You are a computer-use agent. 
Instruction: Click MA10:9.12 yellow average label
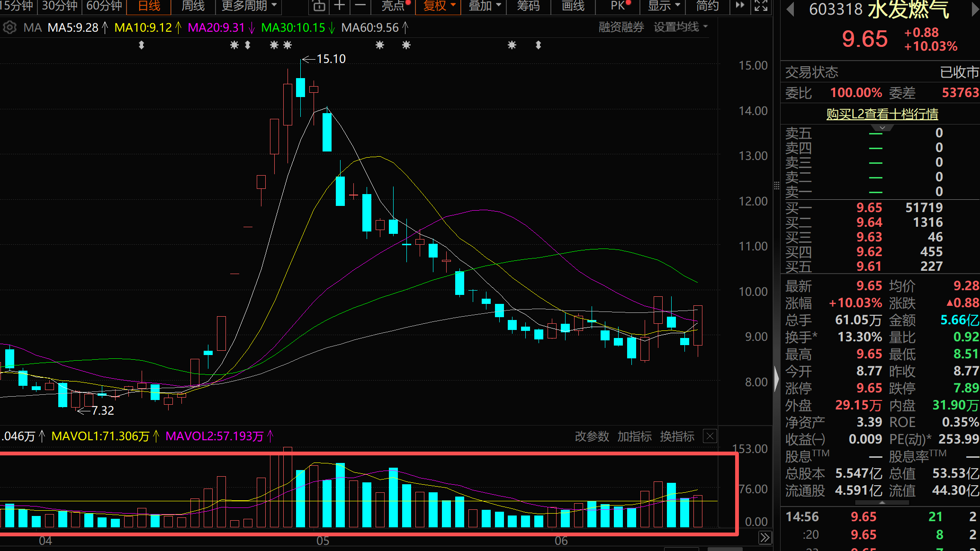[143, 28]
